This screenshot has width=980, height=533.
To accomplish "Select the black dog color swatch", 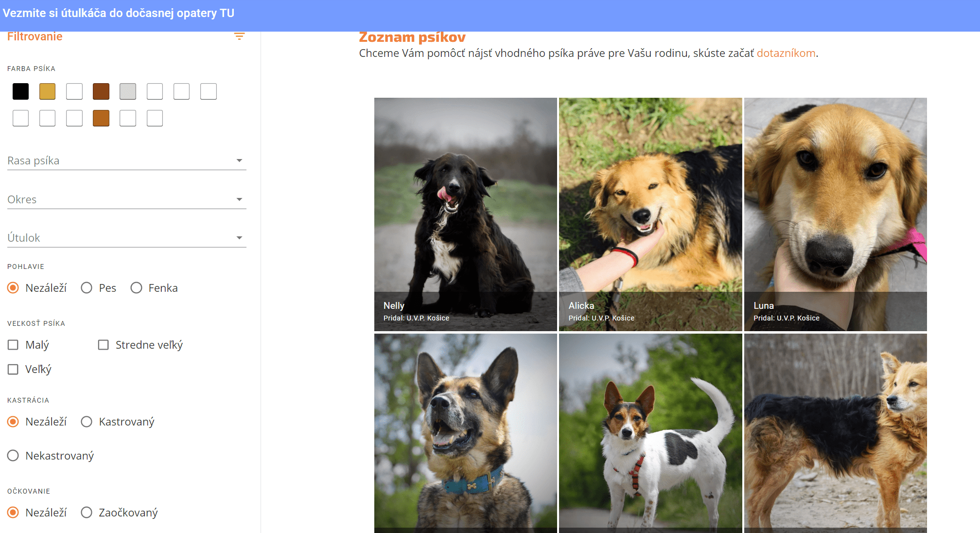I will [20, 91].
